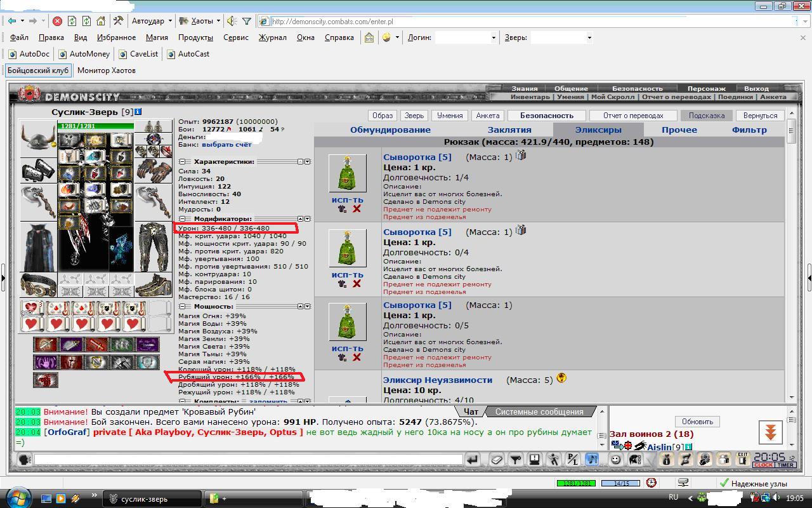This screenshot has height=508, width=812.
Task: Click the chat send arrow icon
Action: tap(472, 459)
